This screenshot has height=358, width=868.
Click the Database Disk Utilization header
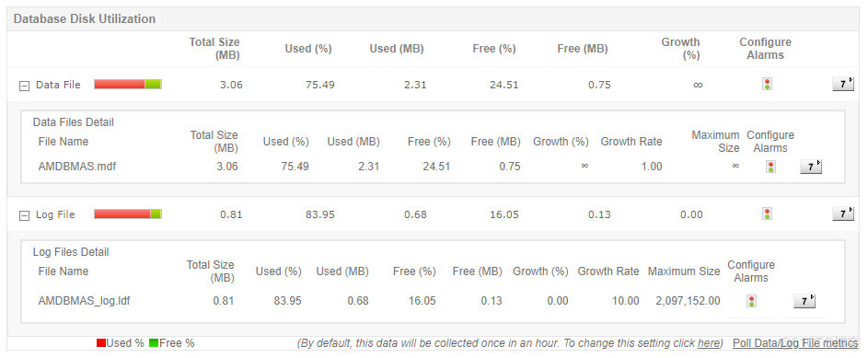point(85,18)
